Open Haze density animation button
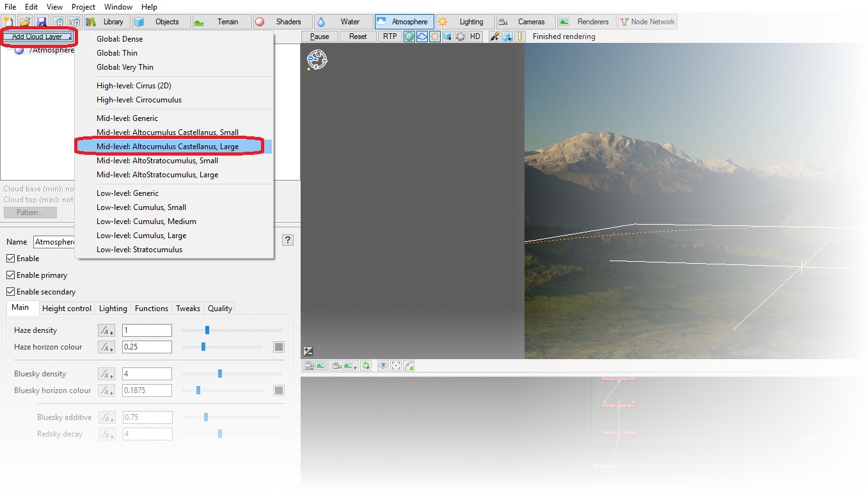This screenshot has width=868, height=491. click(106, 330)
